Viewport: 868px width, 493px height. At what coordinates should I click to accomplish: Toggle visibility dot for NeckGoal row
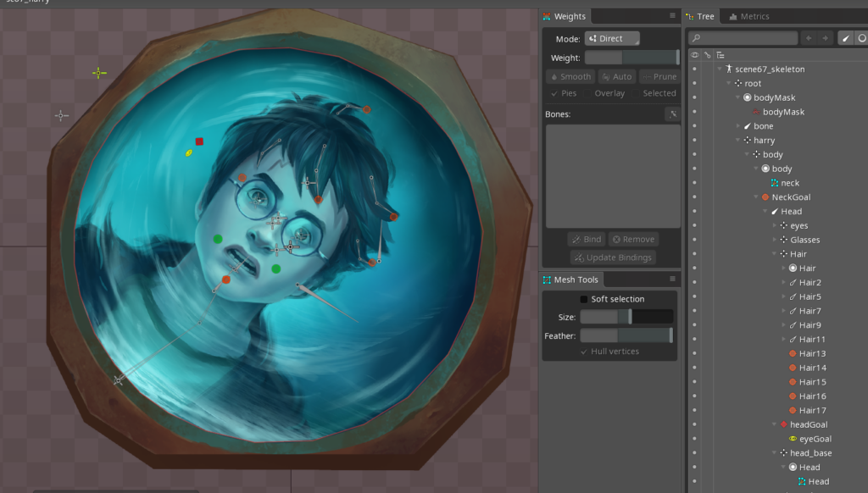point(694,197)
